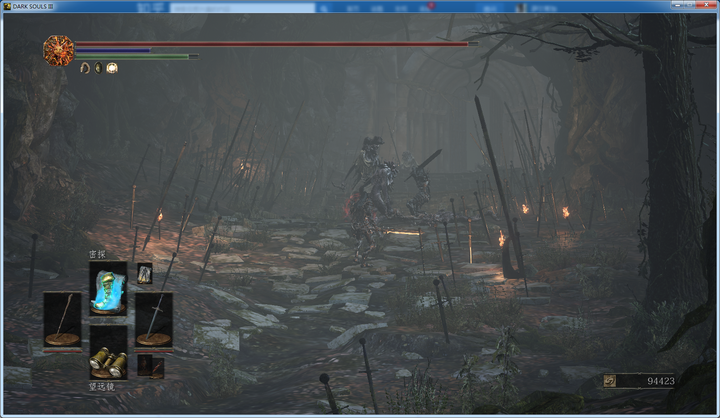This screenshot has height=418, width=720.
Task: Click the sun covenant emblem beside the health bar
Action: click(58, 51)
